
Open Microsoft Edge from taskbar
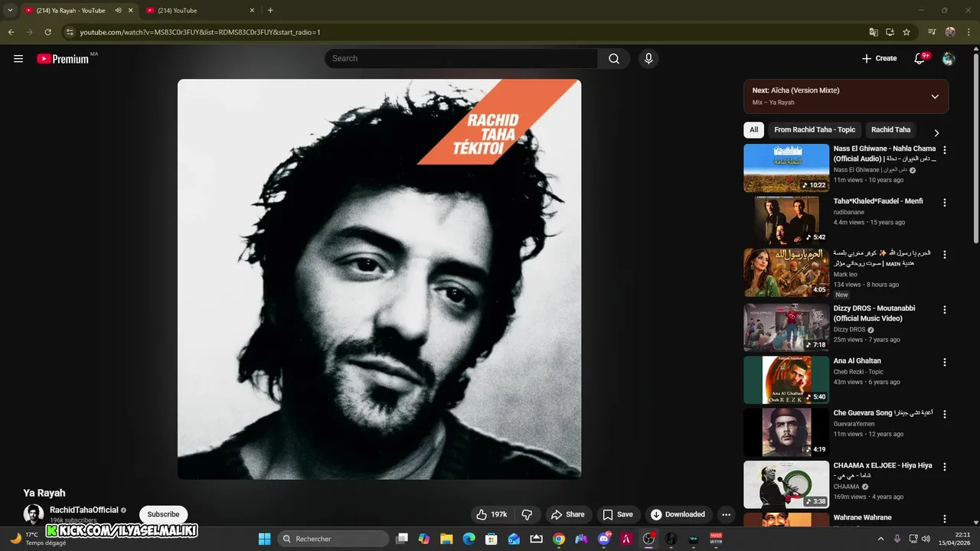(x=469, y=539)
